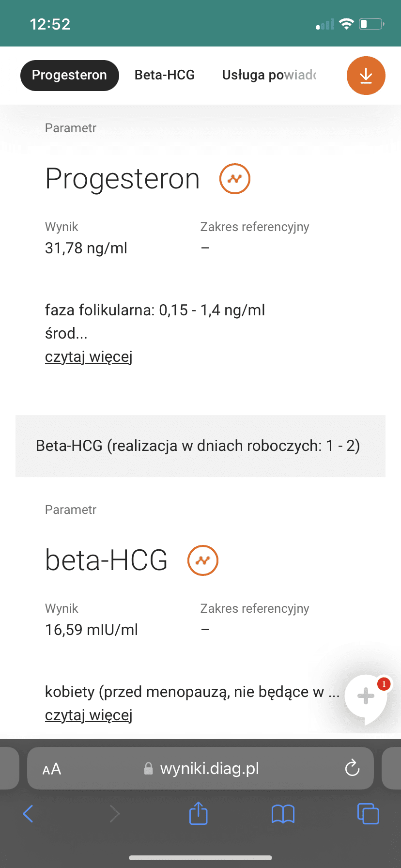401x868 pixels.
Task: Open the AA reader options
Action: tap(52, 769)
